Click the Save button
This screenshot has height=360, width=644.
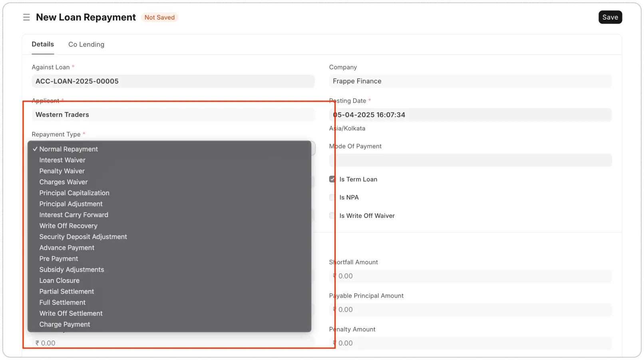(x=610, y=17)
